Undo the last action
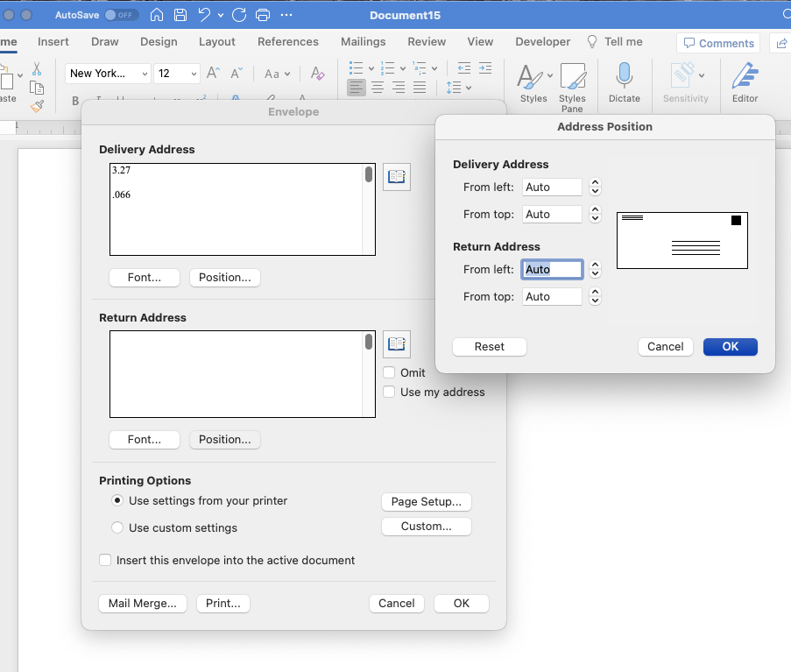The image size is (791, 672). point(204,15)
